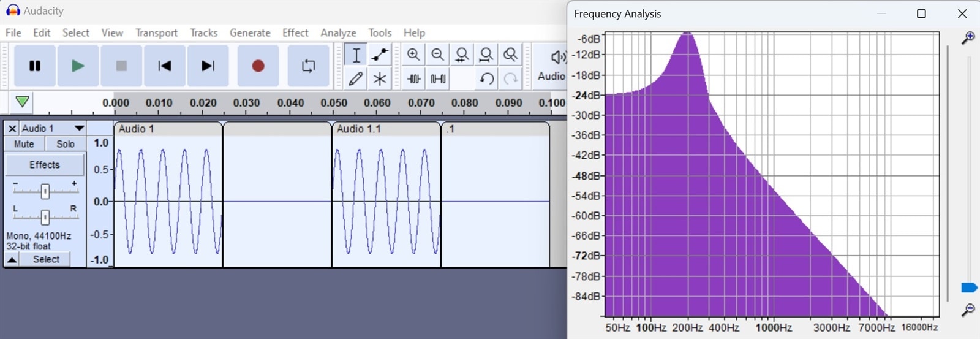
Task: Adjust the track gain slider
Action: pos(45,191)
